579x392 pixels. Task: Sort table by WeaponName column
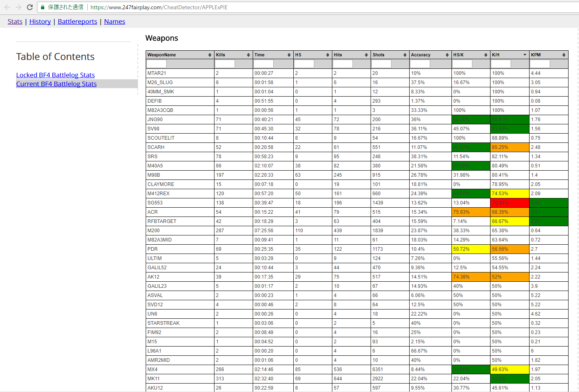tap(179, 55)
